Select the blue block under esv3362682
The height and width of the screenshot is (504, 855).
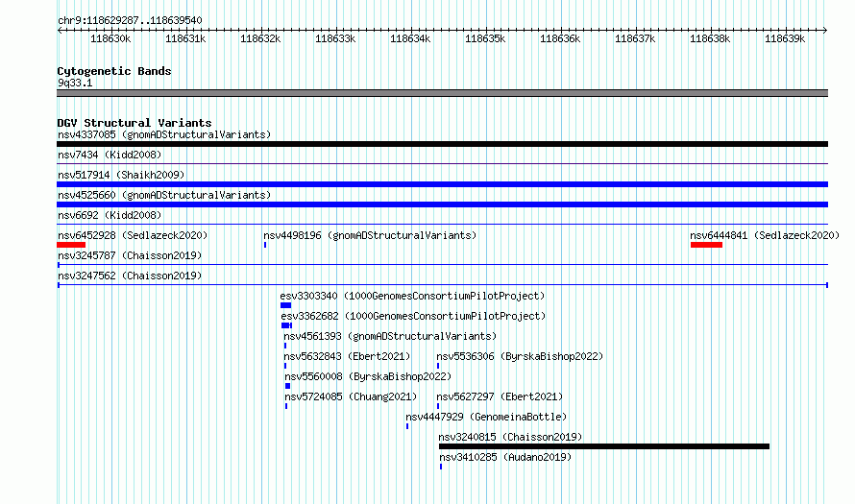coord(286,325)
